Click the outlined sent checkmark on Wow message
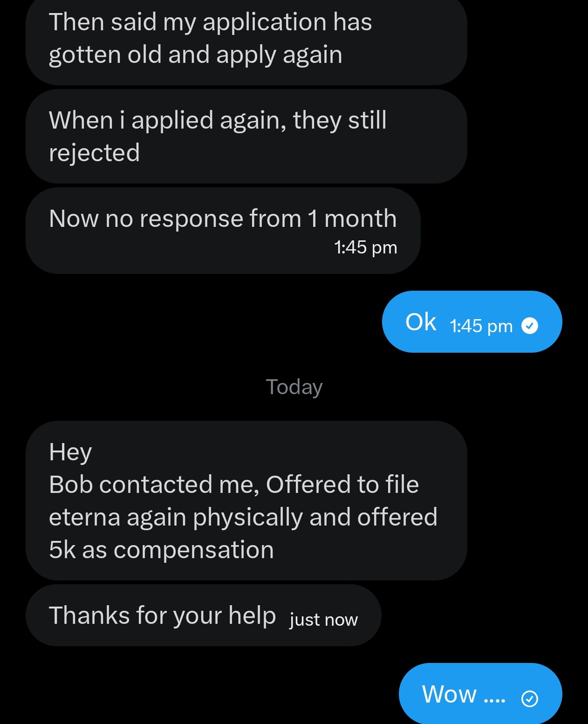The height and width of the screenshot is (724, 588). 530,698
